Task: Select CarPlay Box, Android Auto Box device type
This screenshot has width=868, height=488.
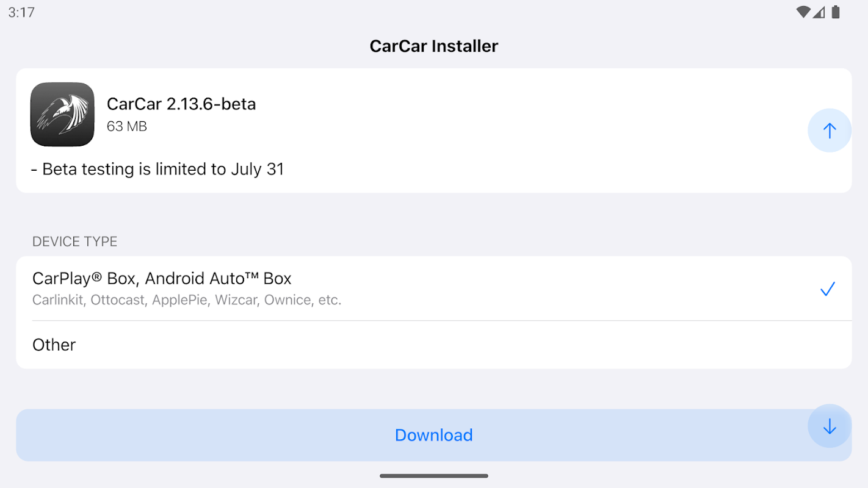Action: [162, 279]
